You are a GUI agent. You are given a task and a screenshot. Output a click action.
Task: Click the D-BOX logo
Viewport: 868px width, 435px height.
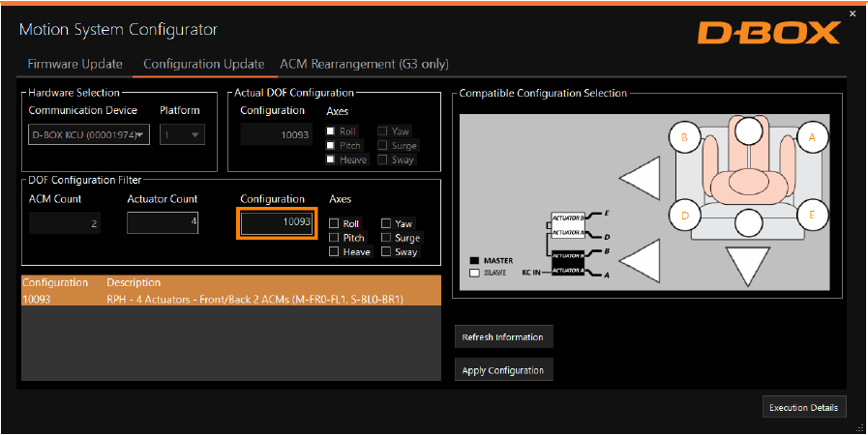pos(768,33)
